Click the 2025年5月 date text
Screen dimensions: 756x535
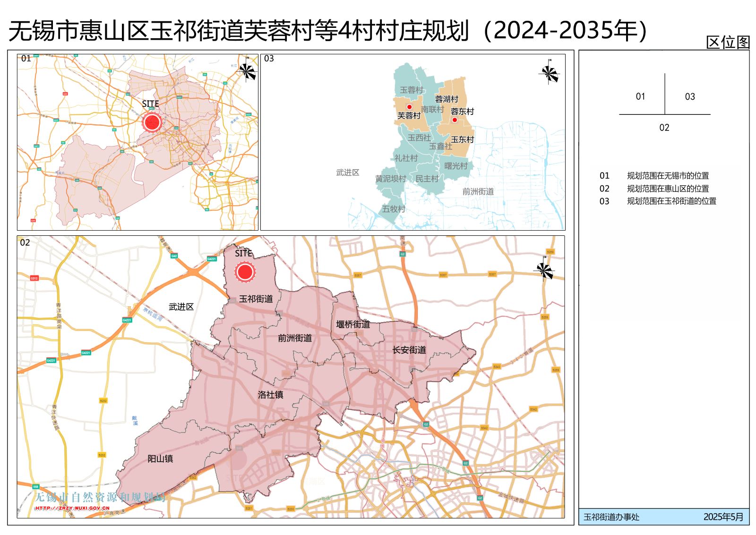point(723,517)
